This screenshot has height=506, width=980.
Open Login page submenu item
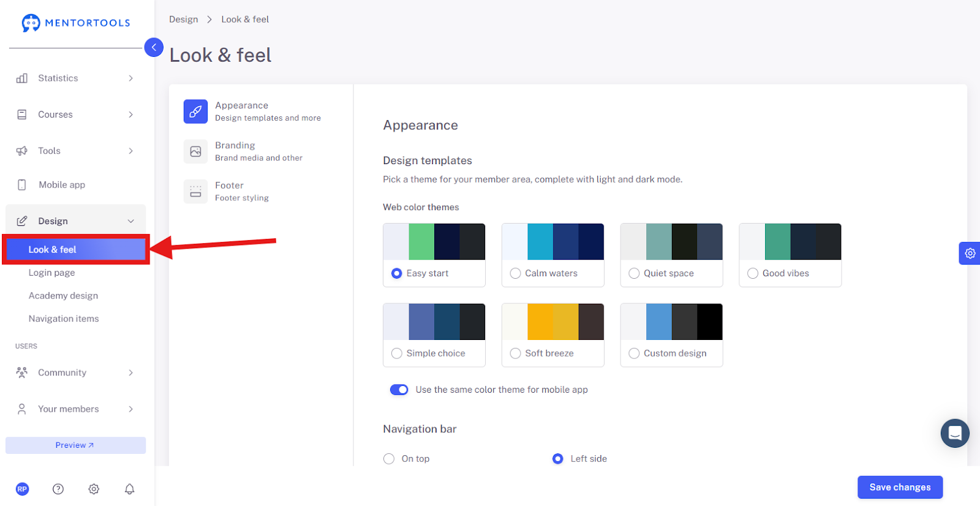pos(52,273)
